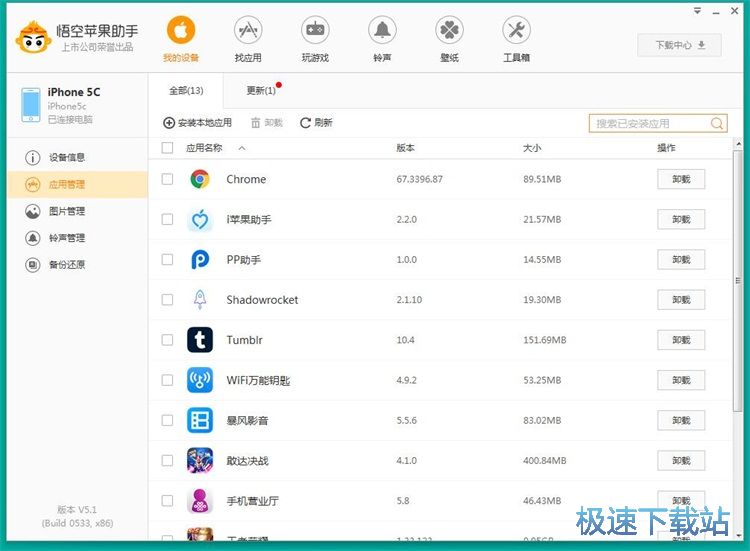Click the 版本 V5.1 version text

point(77,509)
